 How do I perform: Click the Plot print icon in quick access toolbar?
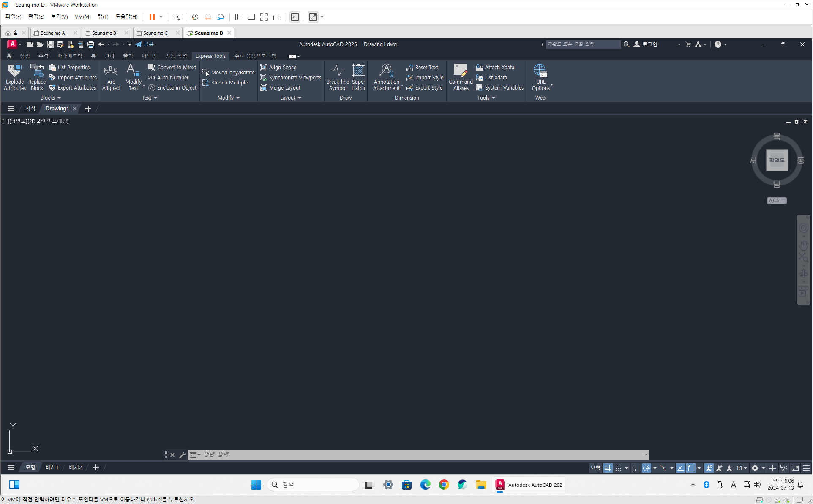coord(90,44)
